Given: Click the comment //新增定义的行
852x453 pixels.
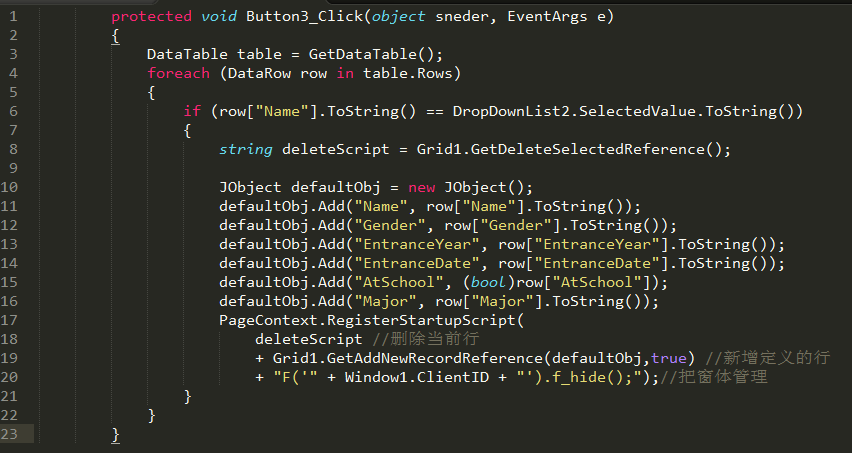Looking at the screenshot, I should coord(767,358).
